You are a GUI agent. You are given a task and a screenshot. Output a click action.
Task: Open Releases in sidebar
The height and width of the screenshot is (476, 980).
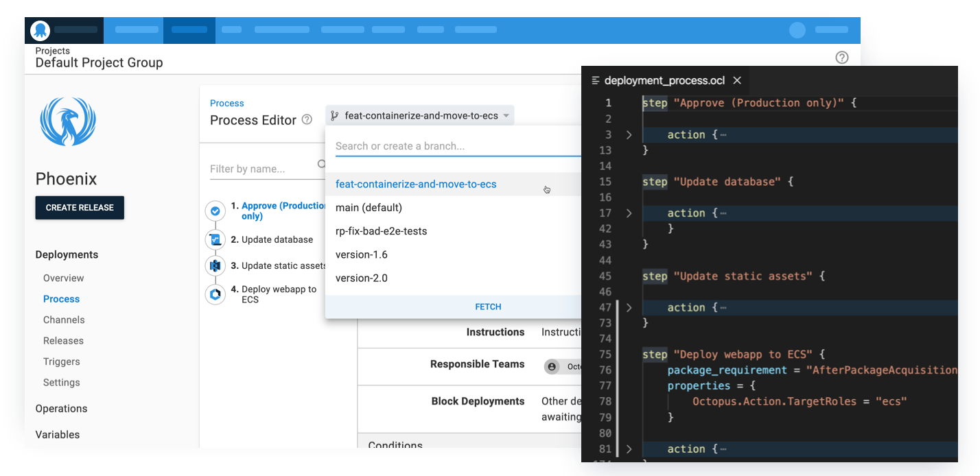coord(63,341)
